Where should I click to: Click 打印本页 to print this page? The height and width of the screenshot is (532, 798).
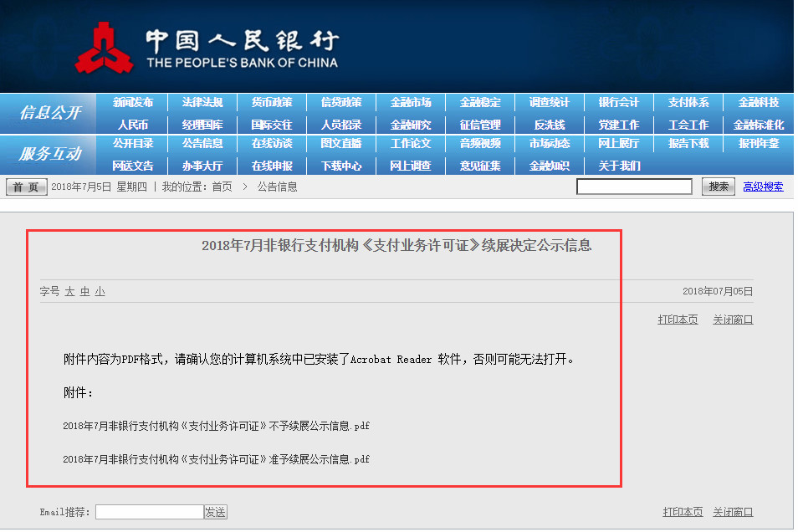click(677, 319)
